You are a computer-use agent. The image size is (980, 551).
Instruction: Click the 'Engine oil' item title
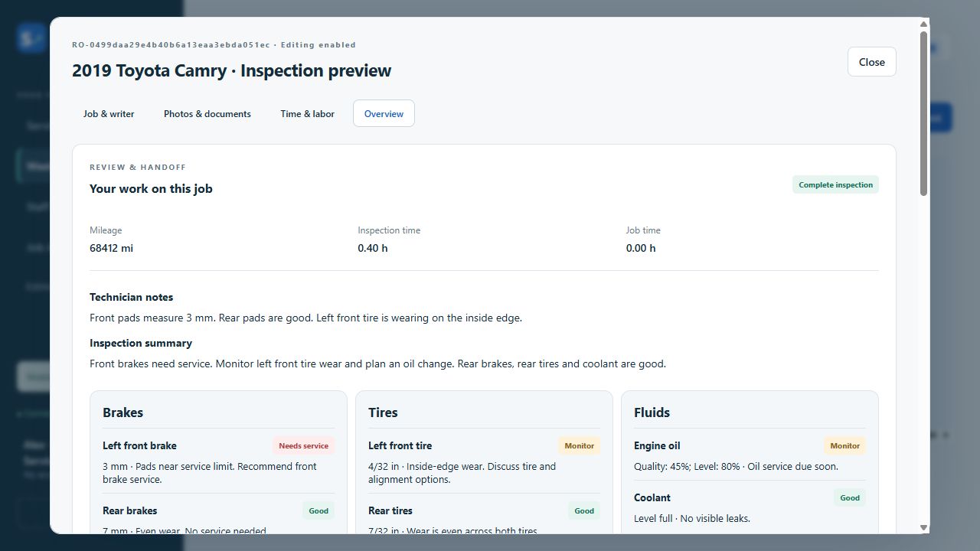[x=657, y=445]
